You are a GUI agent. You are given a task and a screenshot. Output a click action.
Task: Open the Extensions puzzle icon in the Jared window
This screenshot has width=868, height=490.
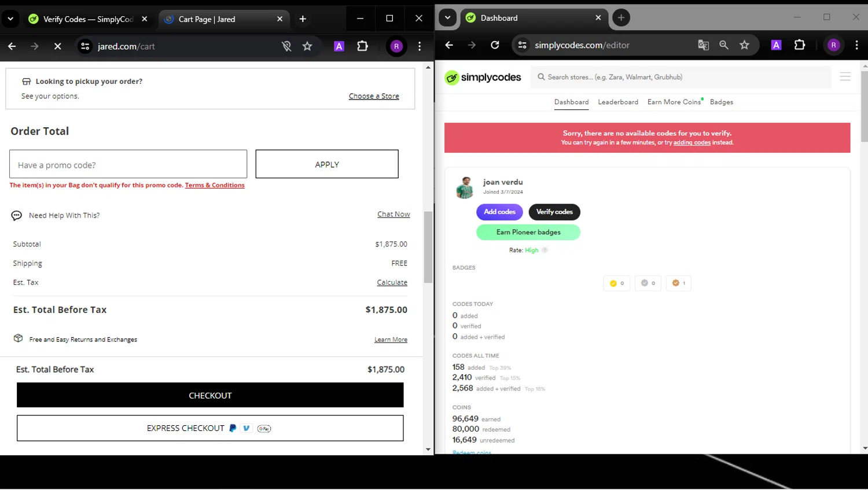click(x=363, y=46)
